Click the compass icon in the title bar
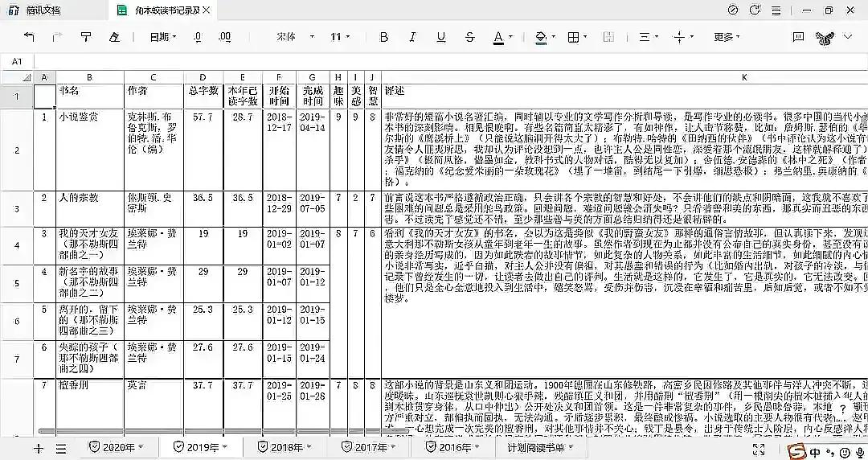This screenshot has height=460, width=868. tap(733, 10)
